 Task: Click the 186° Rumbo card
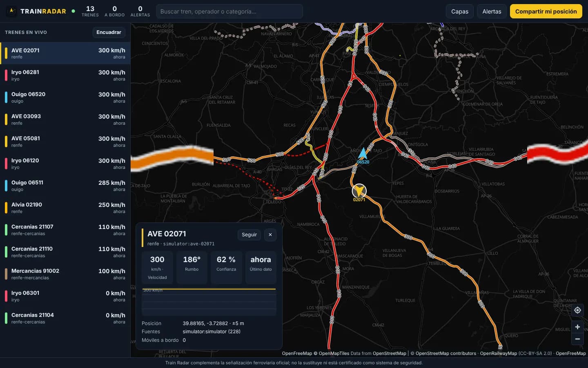192,268
